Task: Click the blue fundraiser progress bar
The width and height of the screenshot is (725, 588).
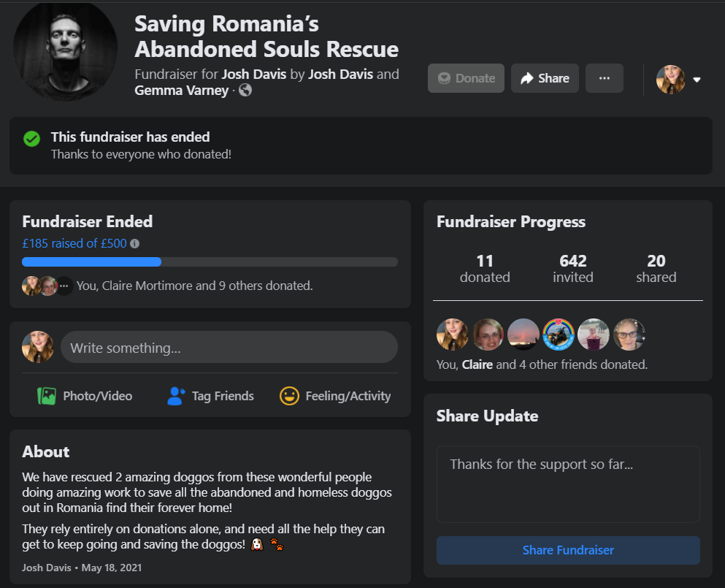Action: click(92, 261)
